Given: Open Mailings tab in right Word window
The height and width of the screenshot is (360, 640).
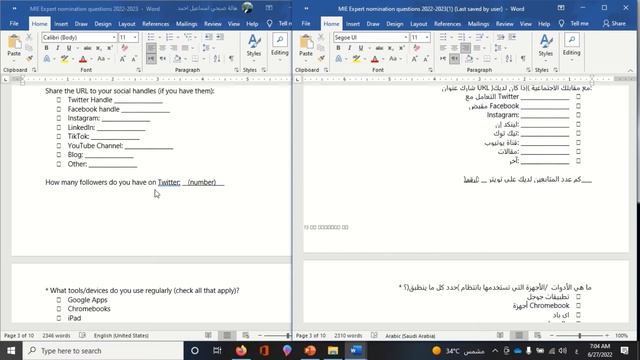Looking at the screenshot, I should pos(478,24).
